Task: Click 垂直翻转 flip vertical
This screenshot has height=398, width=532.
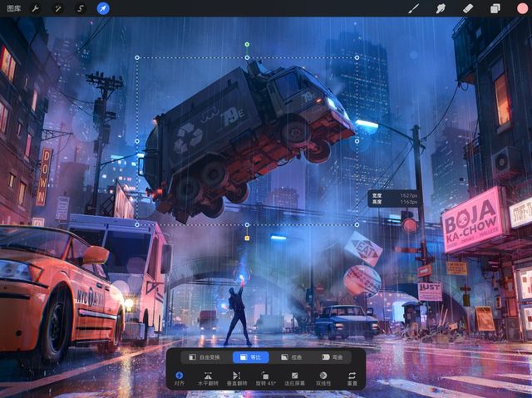Action: (237, 379)
